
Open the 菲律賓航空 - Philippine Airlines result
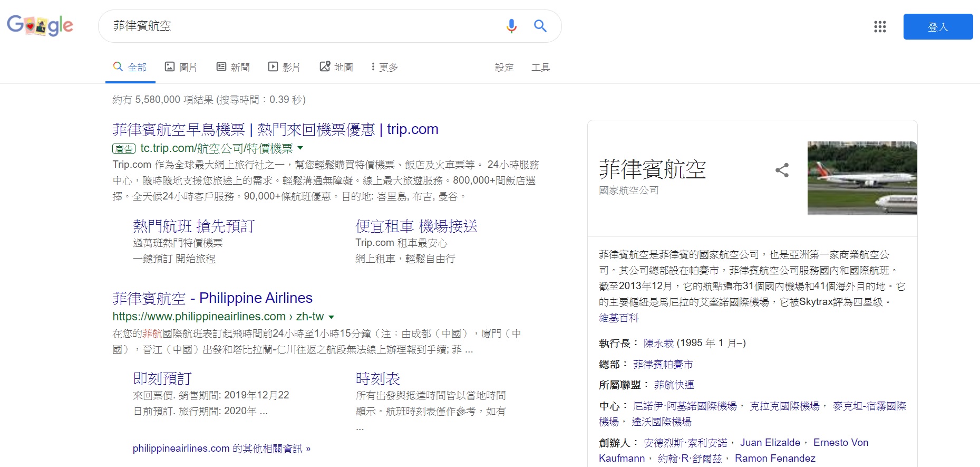(x=212, y=298)
